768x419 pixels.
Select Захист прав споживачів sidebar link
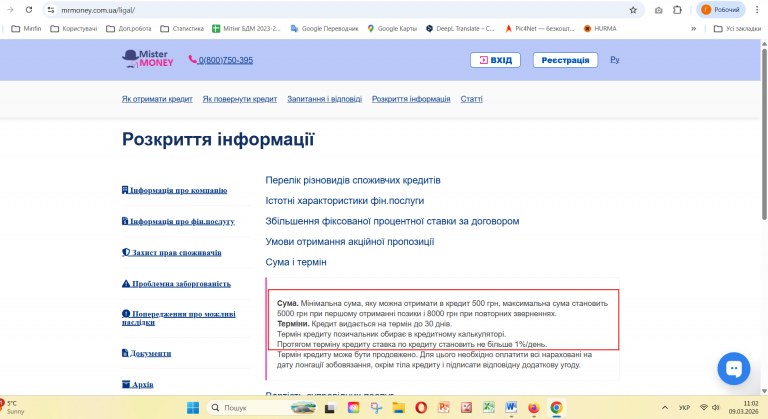pos(171,252)
